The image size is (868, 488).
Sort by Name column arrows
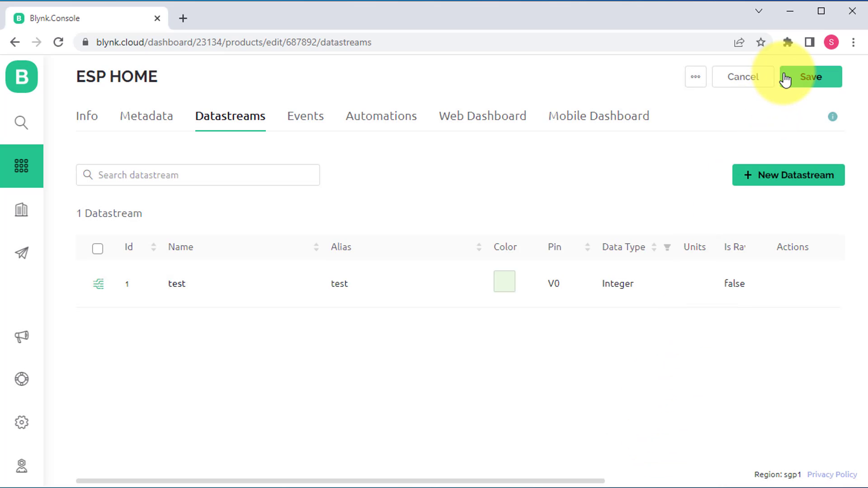[316, 247]
